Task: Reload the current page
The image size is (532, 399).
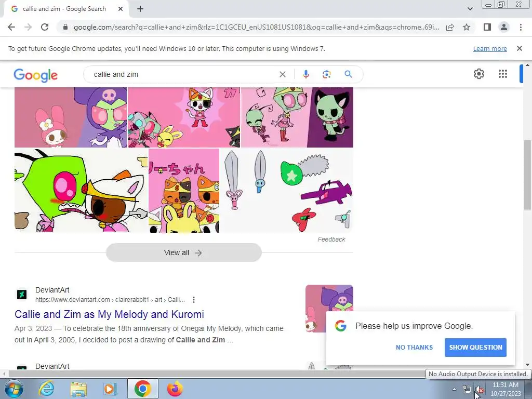Action: 45,27
